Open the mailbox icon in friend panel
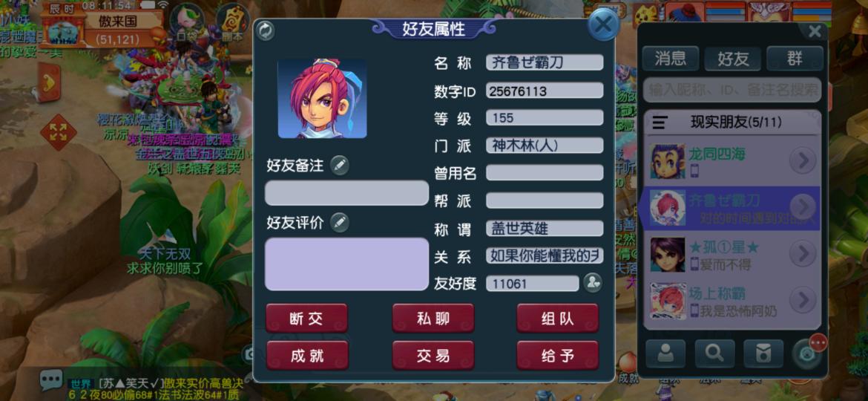This screenshot has width=868, height=401. [763, 353]
